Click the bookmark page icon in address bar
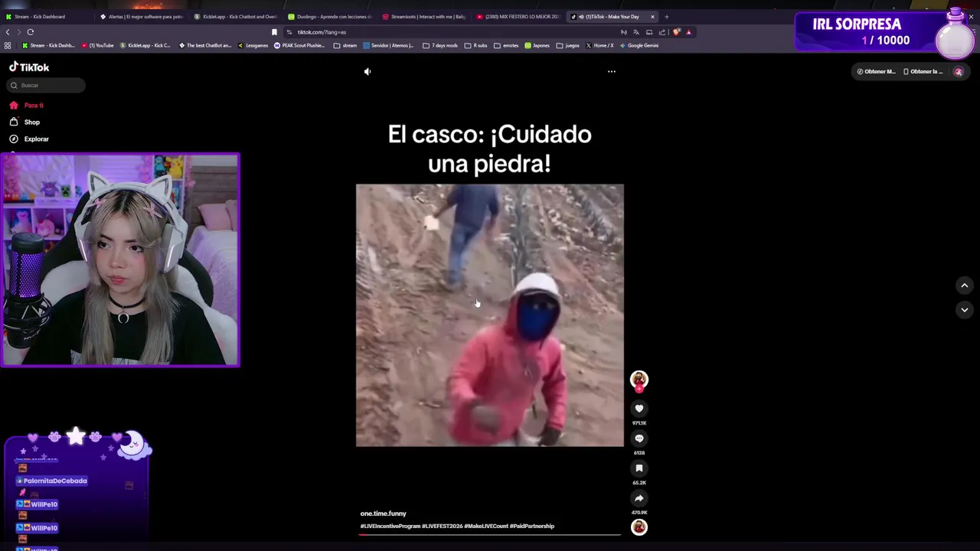The width and height of the screenshot is (980, 551). 274,32
